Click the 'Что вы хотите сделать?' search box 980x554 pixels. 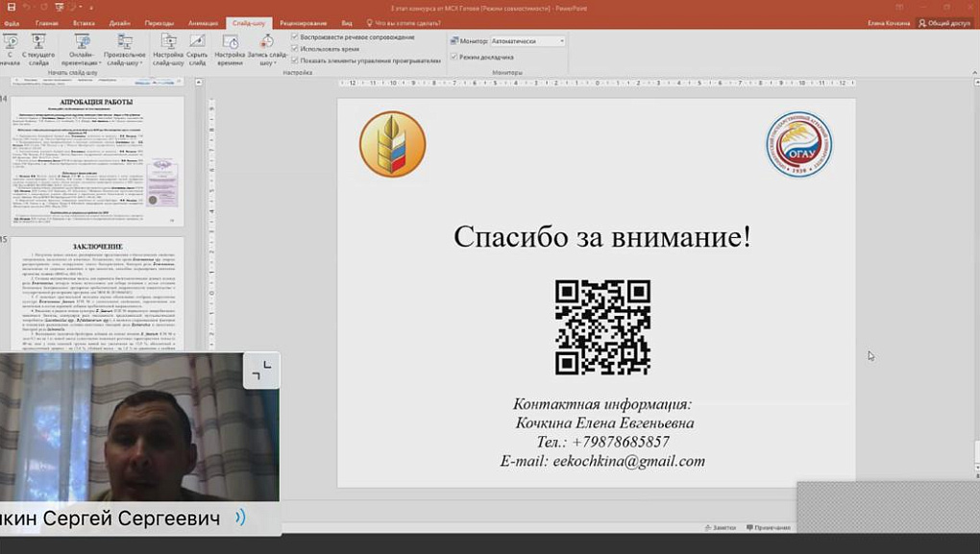pyautogui.click(x=404, y=23)
